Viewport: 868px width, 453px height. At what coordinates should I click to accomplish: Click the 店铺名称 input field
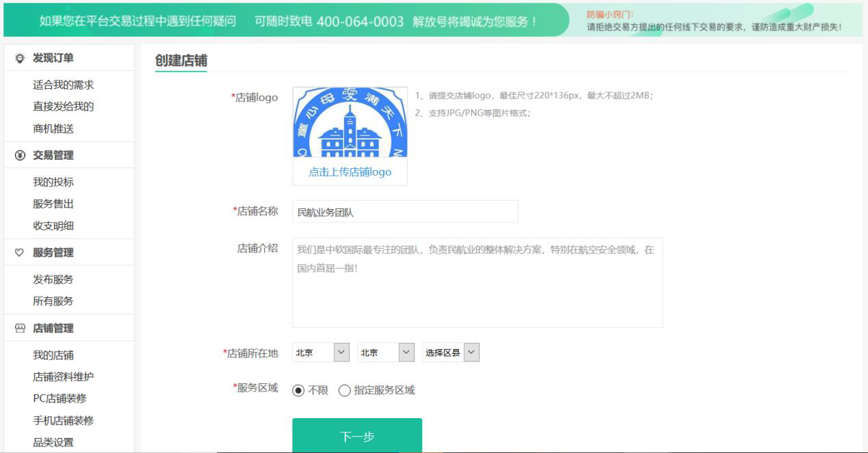(405, 212)
